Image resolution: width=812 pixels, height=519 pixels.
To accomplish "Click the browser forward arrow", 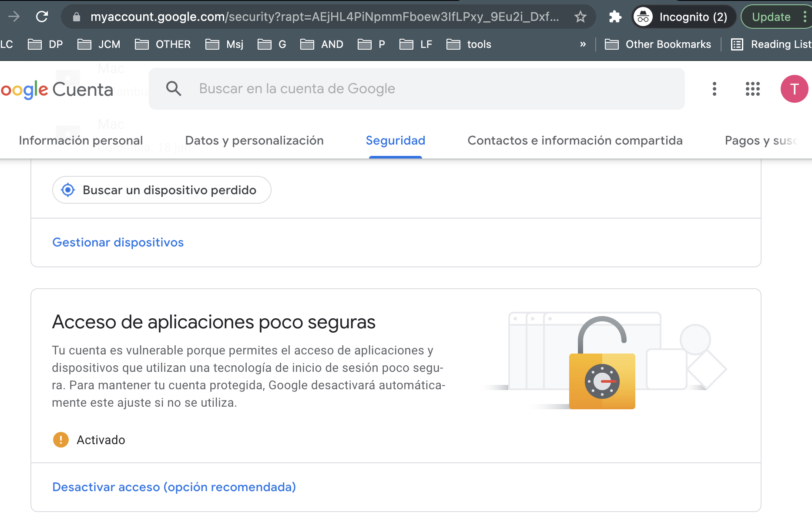I will (x=14, y=17).
